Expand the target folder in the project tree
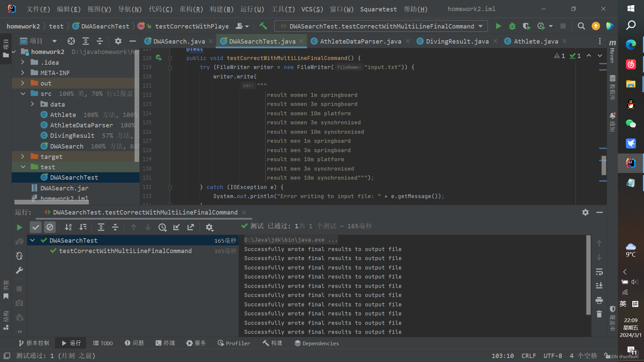The image size is (644, 362). pyautogui.click(x=22, y=157)
